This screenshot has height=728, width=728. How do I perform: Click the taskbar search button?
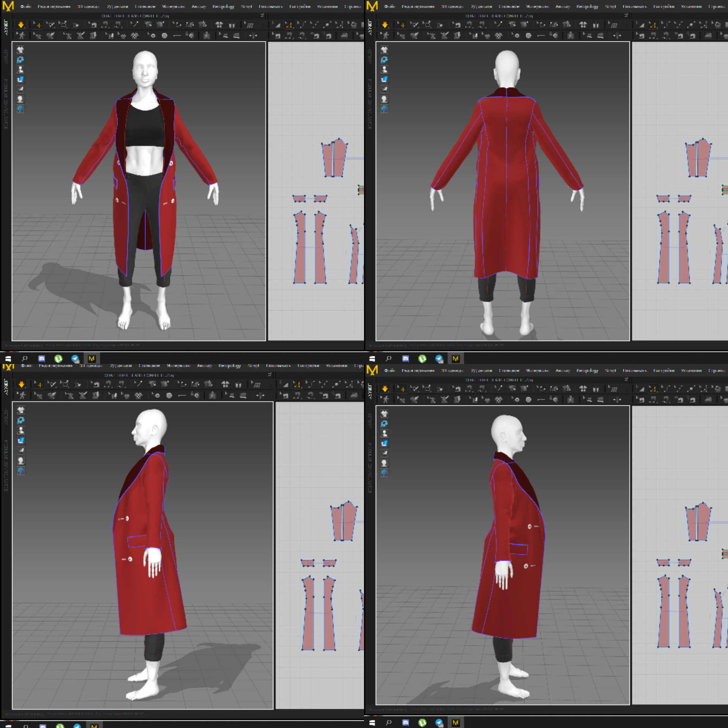click(x=24, y=358)
